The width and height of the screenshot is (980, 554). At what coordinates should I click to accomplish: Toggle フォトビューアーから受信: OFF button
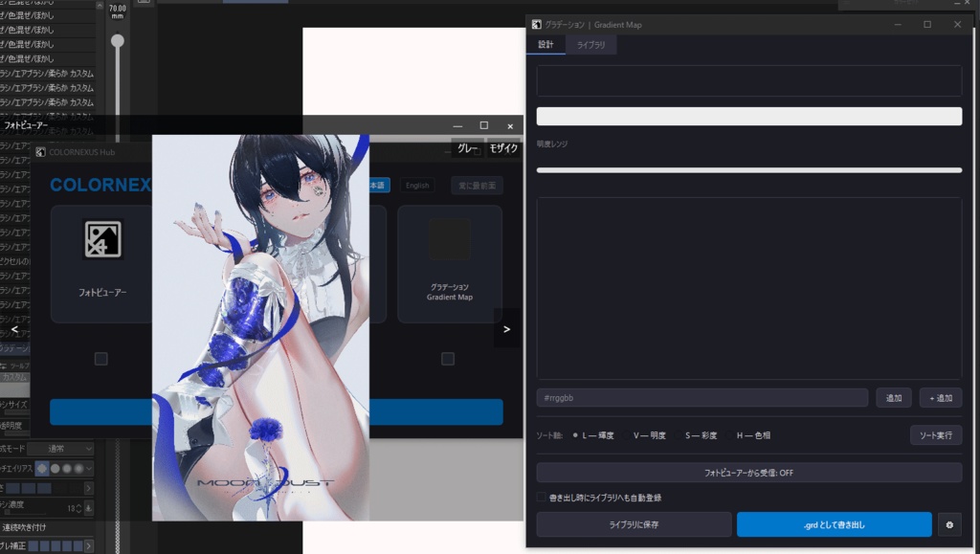point(748,473)
